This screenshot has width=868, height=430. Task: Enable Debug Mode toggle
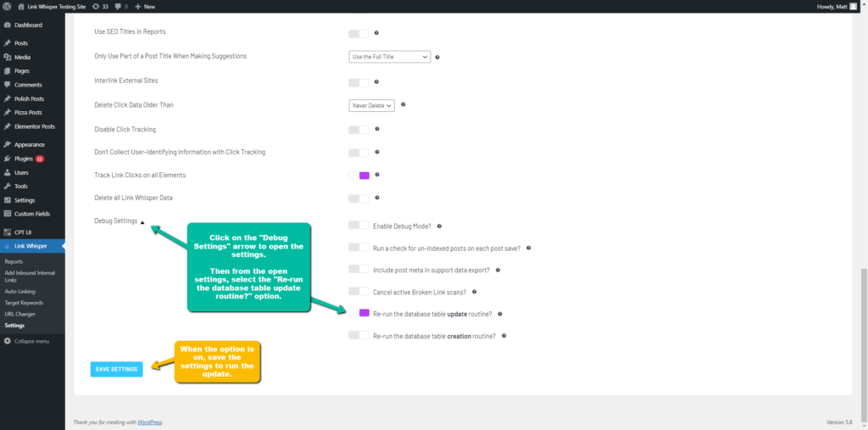tap(359, 225)
